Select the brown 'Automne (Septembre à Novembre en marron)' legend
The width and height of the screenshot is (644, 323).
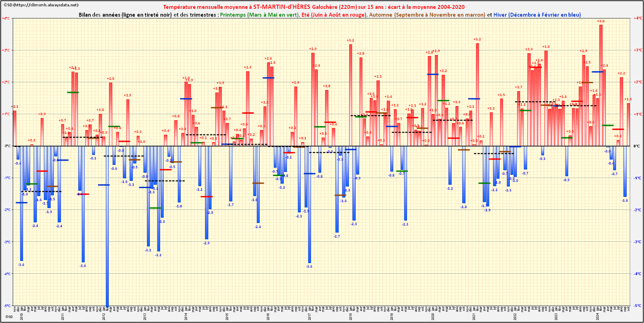click(x=427, y=15)
